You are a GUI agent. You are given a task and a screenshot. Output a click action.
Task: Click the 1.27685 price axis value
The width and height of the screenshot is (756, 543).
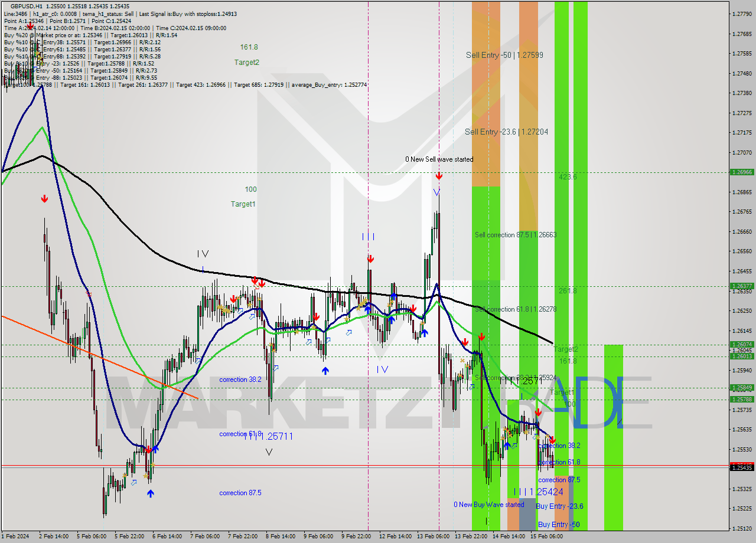(x=742, y=34)
